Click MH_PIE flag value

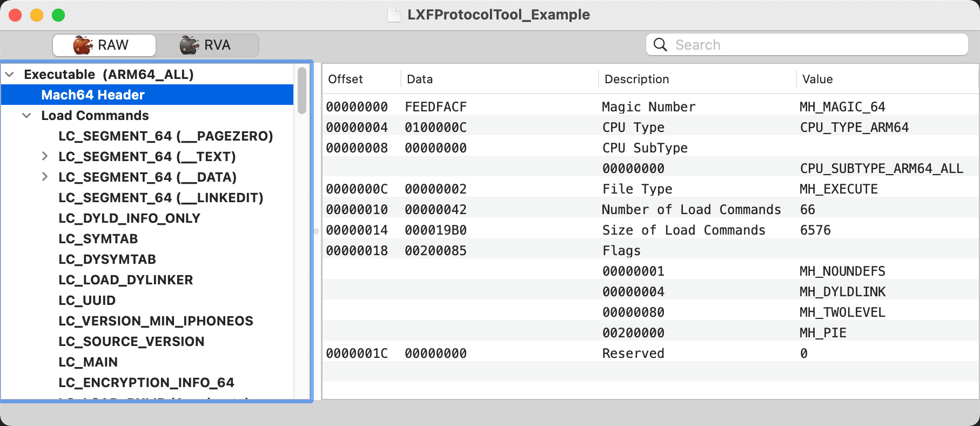[x=823, y=333]
